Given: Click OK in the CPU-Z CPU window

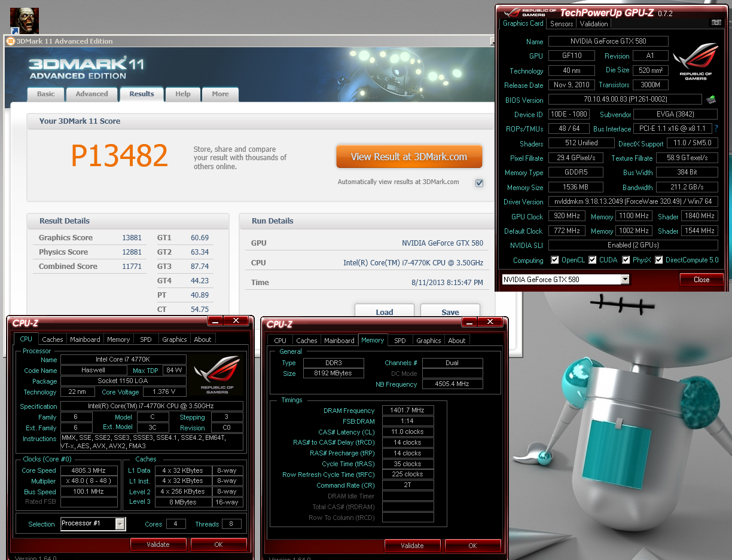Looking at the screenshot, I should point(218,544).
